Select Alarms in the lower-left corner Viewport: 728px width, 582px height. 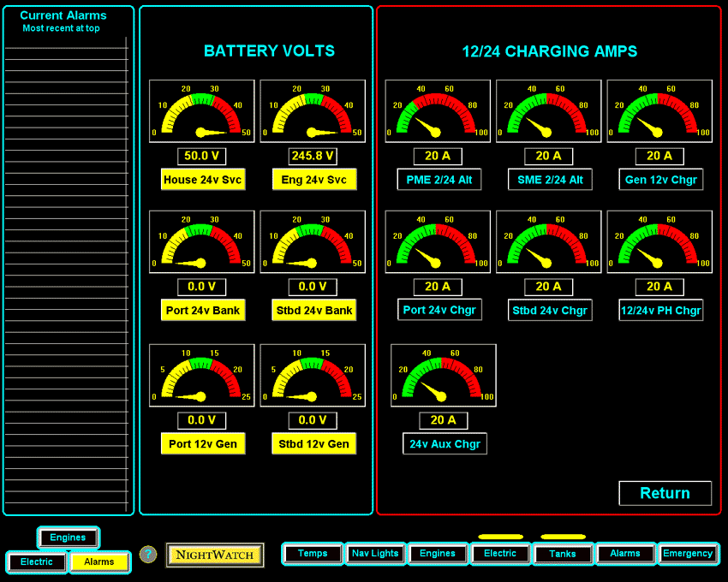pyautogui.click(x=99, y=562)
